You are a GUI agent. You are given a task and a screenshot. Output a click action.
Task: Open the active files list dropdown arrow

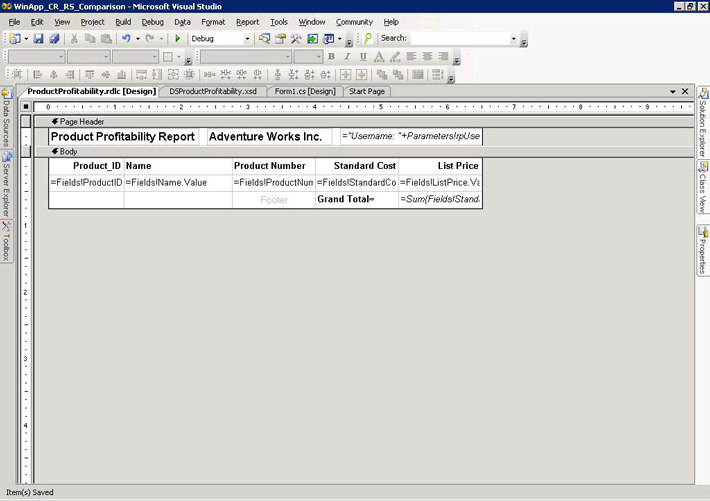pyautogui.click(x=673, y=92)
